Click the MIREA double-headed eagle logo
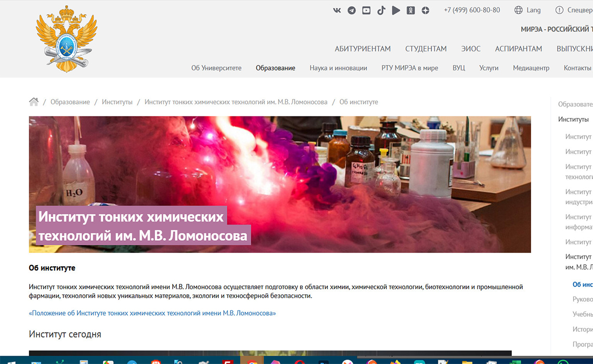The image size is (593, 364). pos(67,39)
